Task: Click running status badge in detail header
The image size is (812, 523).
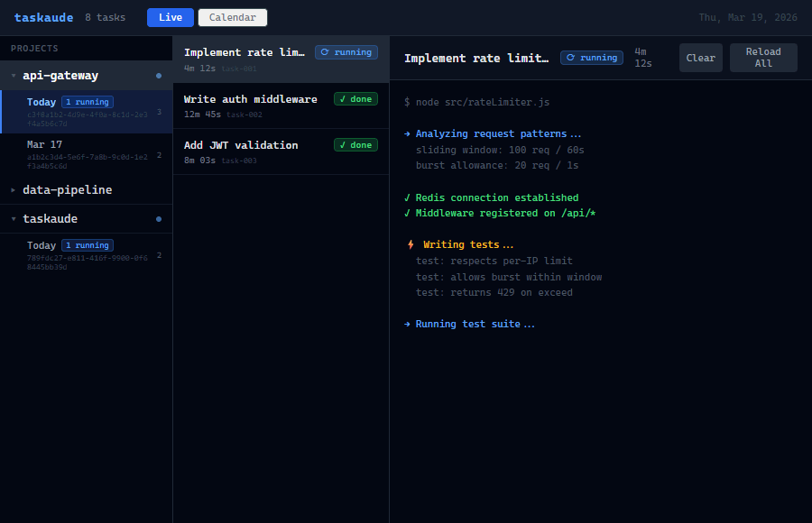Action: (592, 58)
